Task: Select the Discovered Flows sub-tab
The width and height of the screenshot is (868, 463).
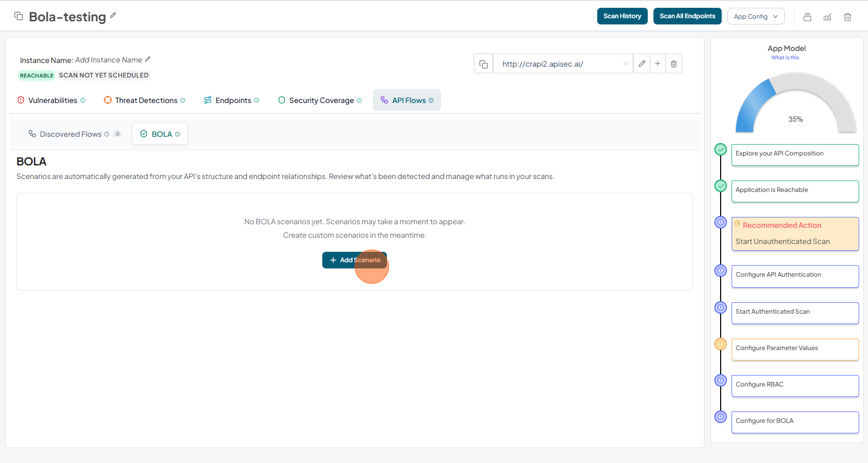Action: 70,134
